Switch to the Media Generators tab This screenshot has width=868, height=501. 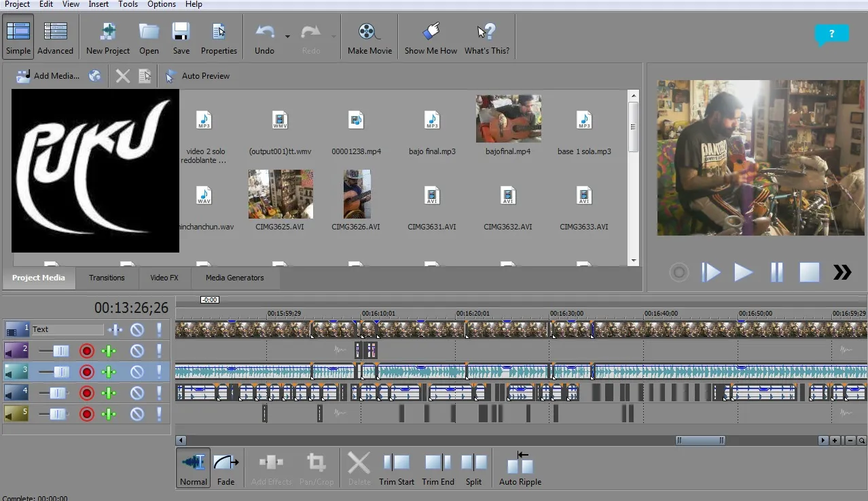[x=235, y=278]
